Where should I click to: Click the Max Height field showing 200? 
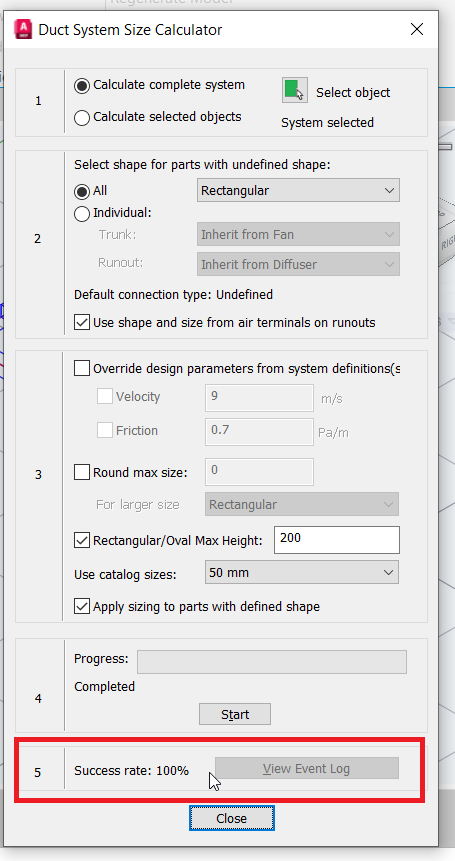tap(337, 540)
